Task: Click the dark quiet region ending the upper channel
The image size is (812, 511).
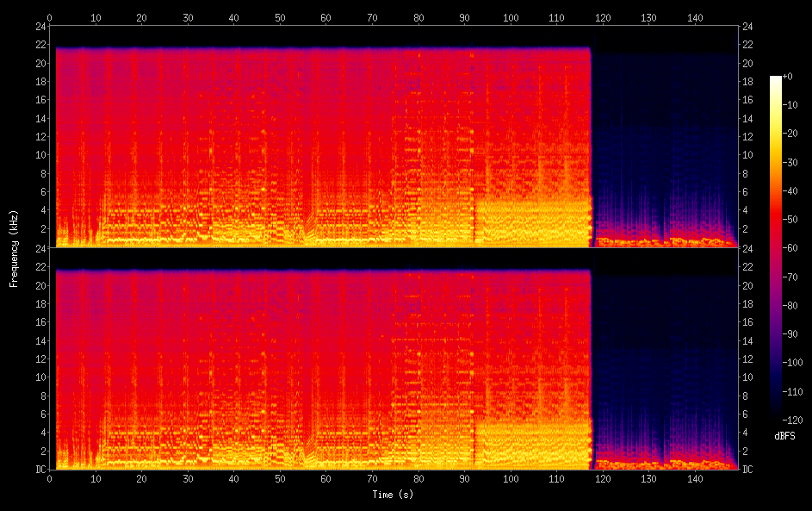Action: (663, 146)
